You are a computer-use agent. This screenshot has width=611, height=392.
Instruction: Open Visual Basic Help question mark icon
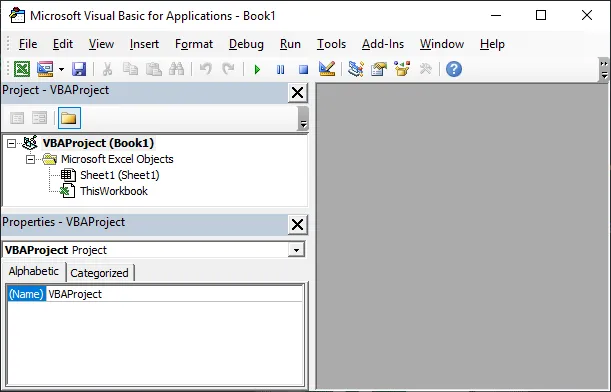(x=454, y=69)
